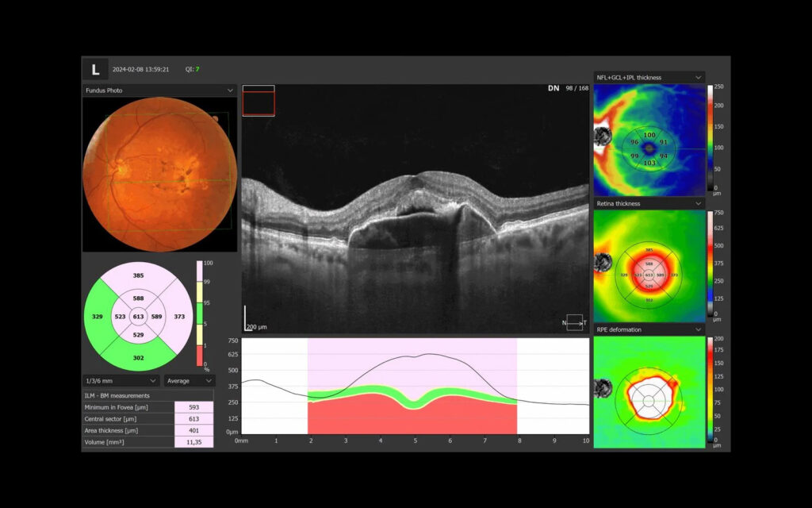Expand the Retina thickness map selector
Viewport: 812px width, 508px height.
tap(649, 204)
